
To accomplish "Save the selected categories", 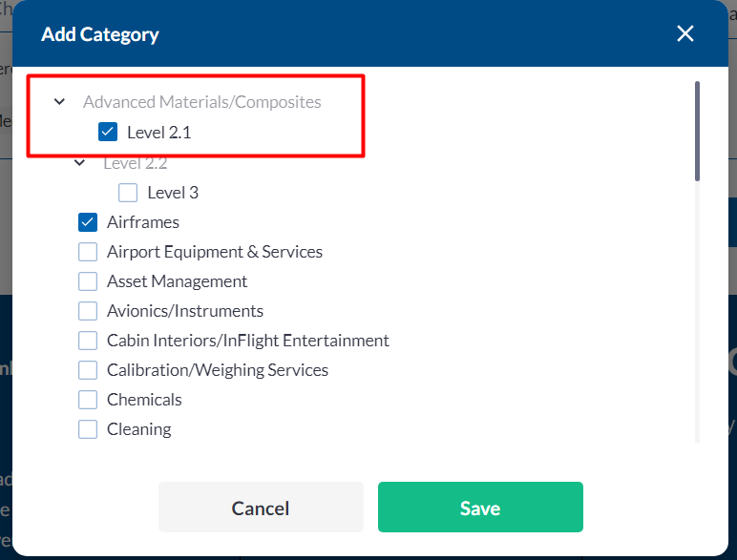I will (480, 508).
